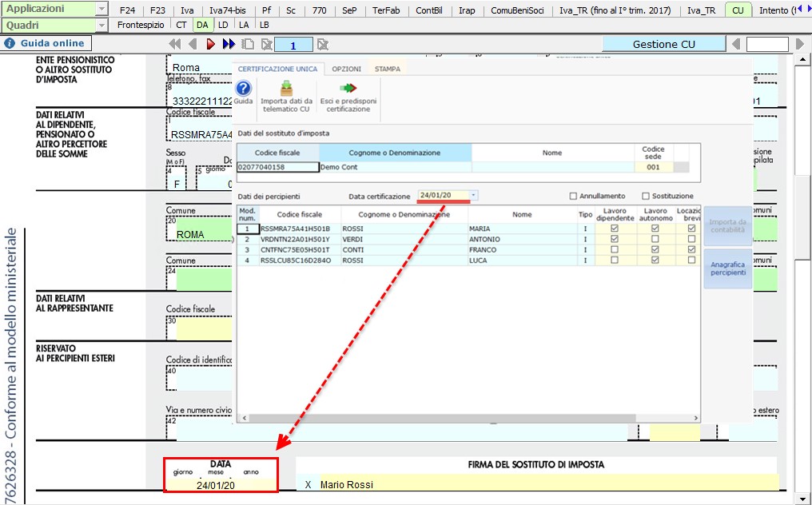Toggle the Sostituzione checkbox
The image size is (812, 505).
[645, 197]
